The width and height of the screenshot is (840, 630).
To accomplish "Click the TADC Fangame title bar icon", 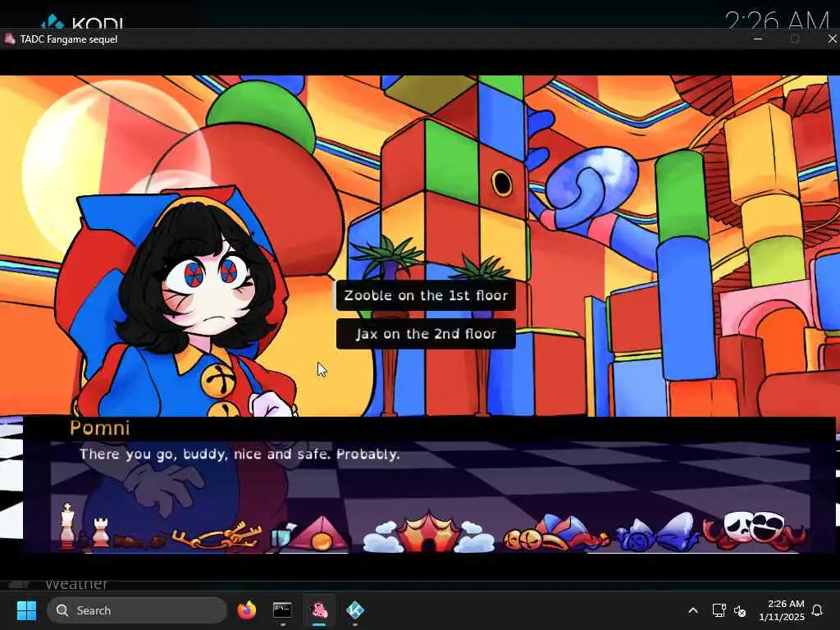I will click(9, 39).
